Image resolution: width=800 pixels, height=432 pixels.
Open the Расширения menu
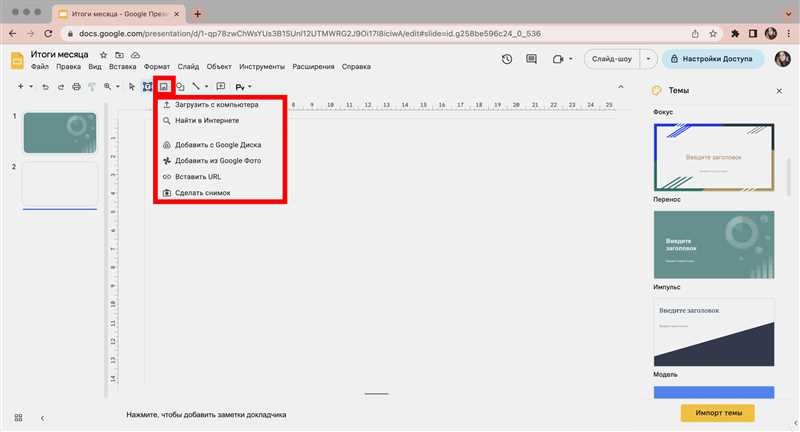[313, 67]
